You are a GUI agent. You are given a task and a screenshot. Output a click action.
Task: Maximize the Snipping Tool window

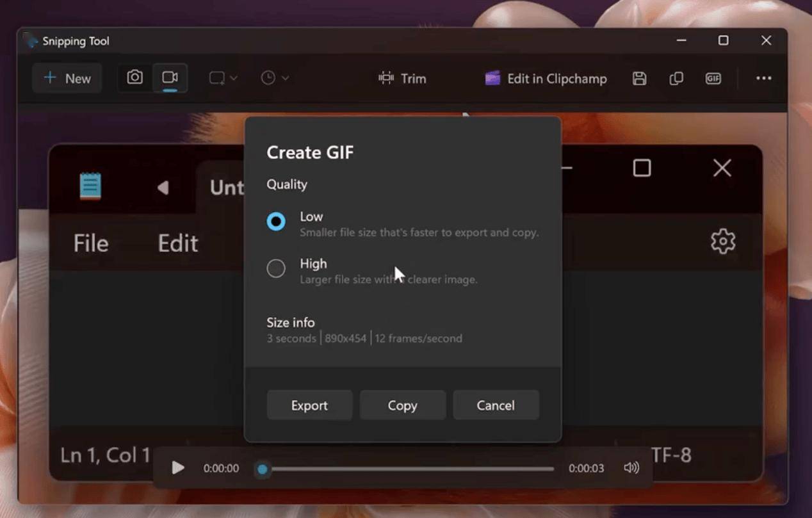[x=723, y=40]
